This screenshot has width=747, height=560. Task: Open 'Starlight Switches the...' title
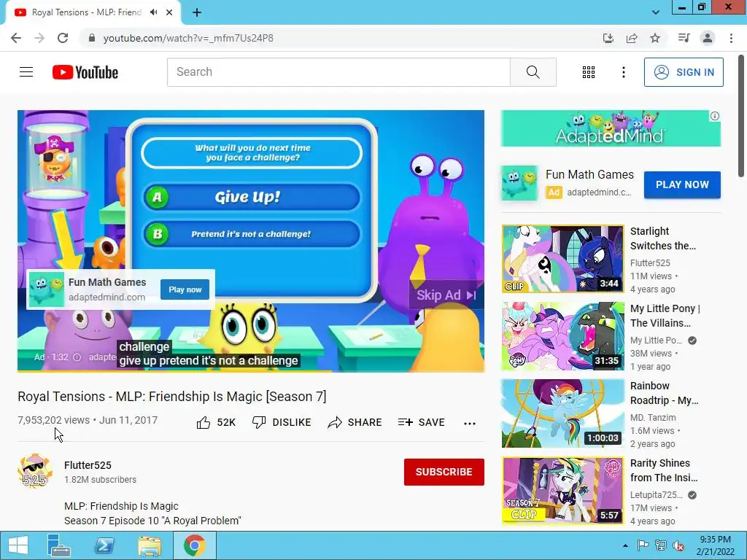pos(663,238)
